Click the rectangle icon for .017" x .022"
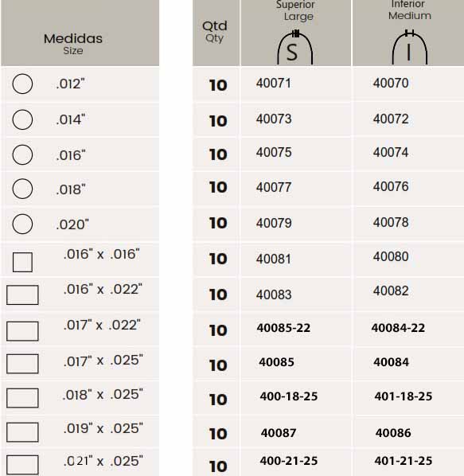This screenshot has height=476, width=464. click(x=22, y=331)
